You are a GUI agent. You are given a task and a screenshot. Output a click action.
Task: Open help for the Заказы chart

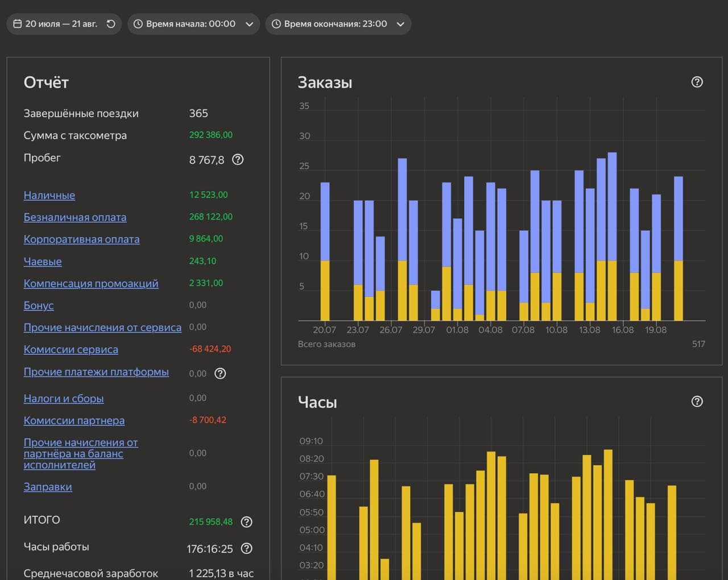click(697, 82)
